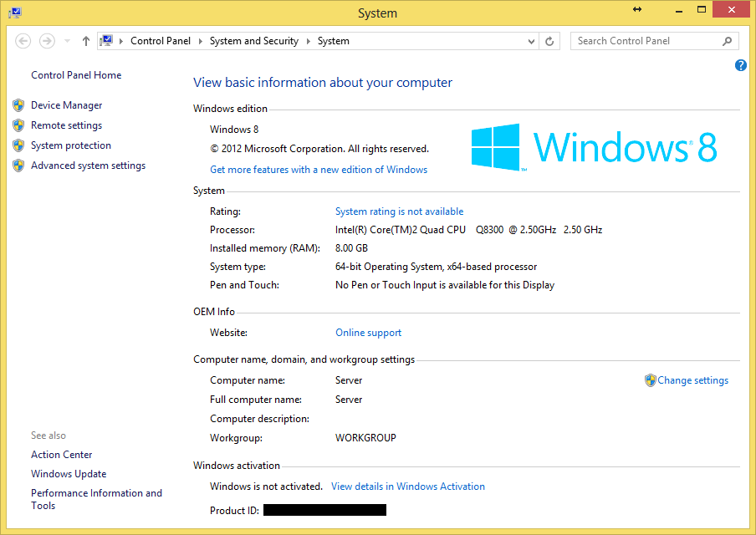Open Control Panel Home
The image size is (756, 535).
[x=76, y=75]
